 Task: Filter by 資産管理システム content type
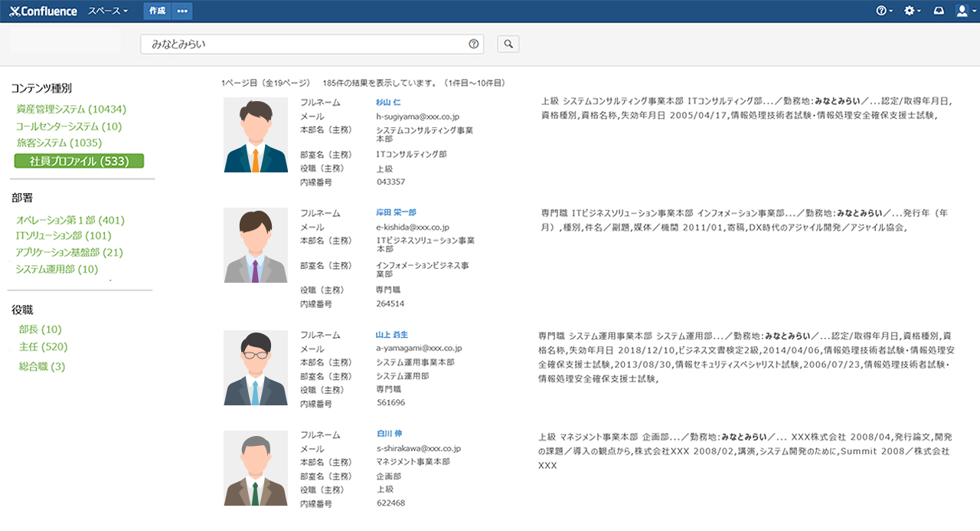[x=71, y=110]
